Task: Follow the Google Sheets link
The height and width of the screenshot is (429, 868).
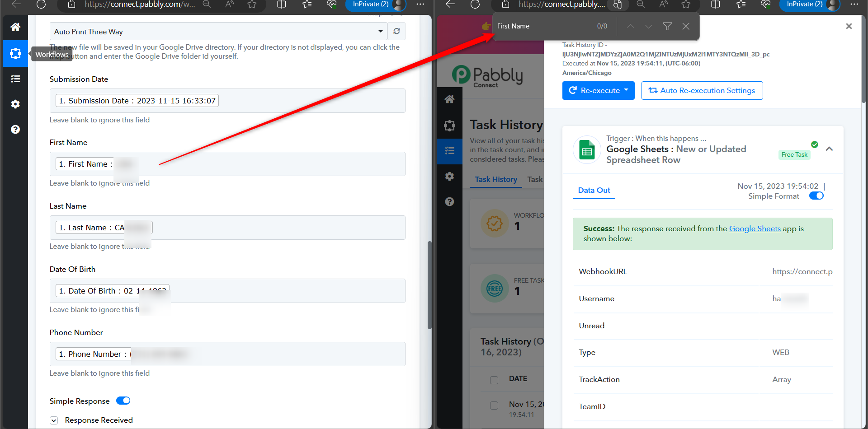Action: (x=755, y=228)
